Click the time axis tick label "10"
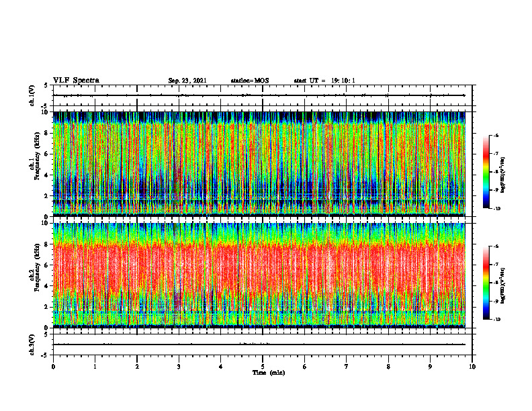Screen dimensions: 532x411 pyautogui.click(x=472, y=367)
